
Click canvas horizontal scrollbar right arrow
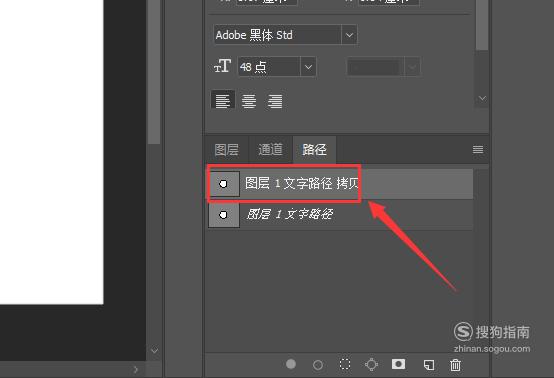(x=136, y=370)
